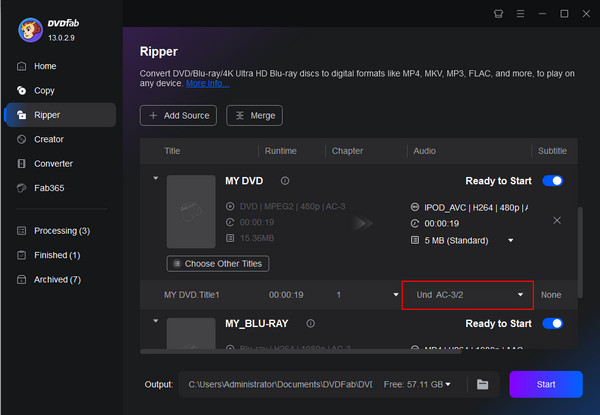Show the Processing (3) task list
This screenshot has width=600, height=415.
[x=62, y=231]
